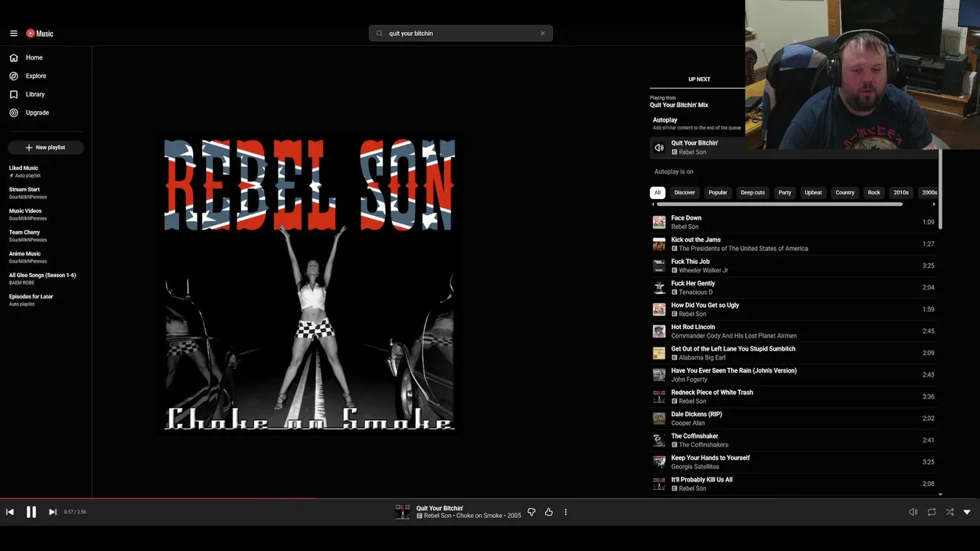Select the Country filter chip

[845, 193]
